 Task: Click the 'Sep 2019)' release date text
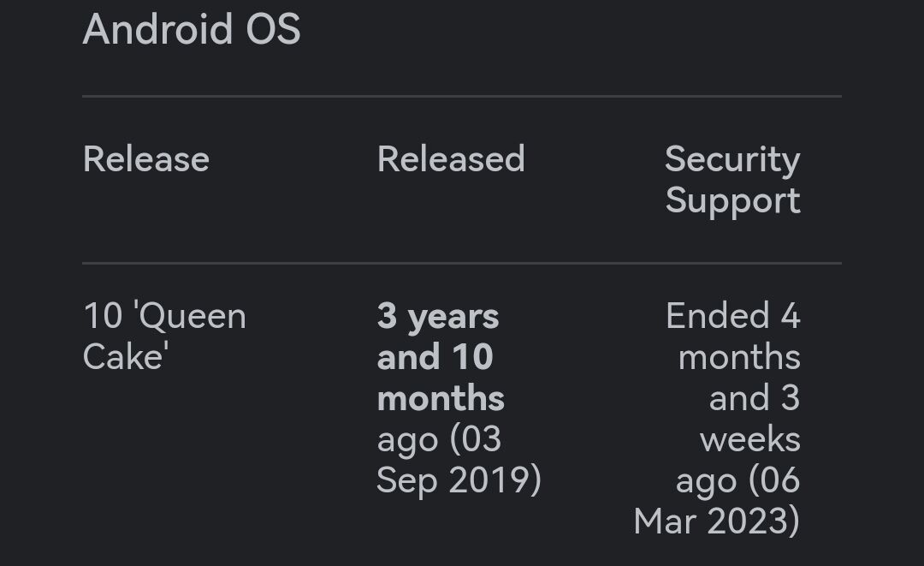click(x=459, y=480)
